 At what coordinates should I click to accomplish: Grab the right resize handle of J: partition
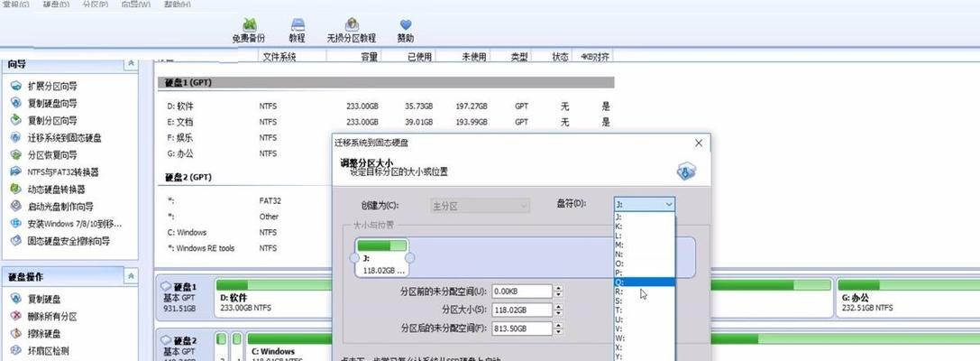410,258
